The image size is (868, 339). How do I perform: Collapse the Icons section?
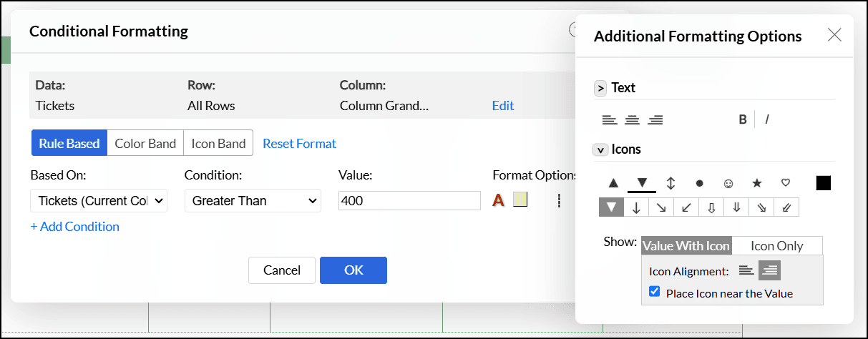click(x=600, y=149)
